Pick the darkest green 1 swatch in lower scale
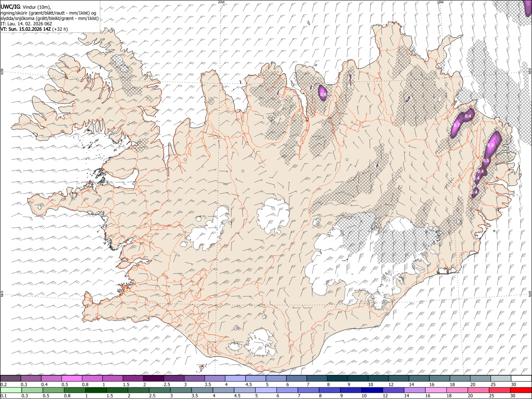The image size is (532, 399). 96,390
